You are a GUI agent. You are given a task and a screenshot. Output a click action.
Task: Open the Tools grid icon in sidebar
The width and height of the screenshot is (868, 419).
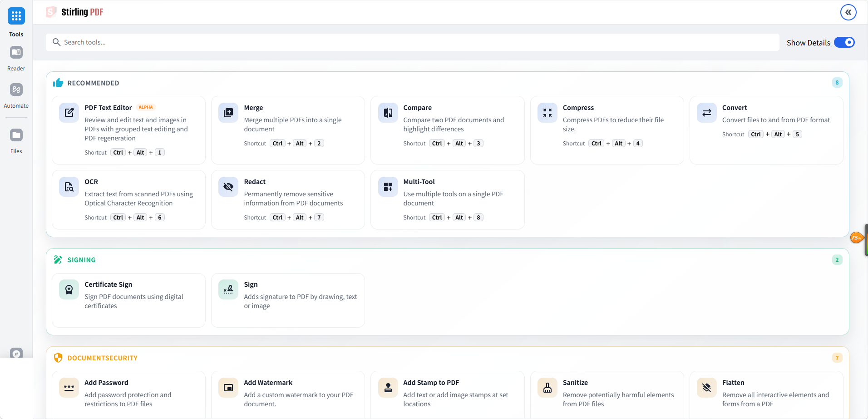coord(16,16)
